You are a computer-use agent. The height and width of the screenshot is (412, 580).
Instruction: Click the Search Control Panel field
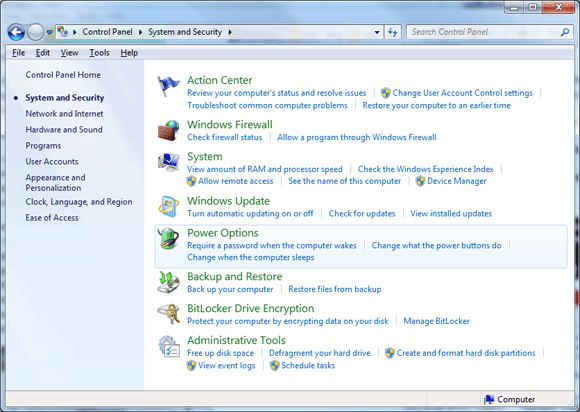pos(485,32)
